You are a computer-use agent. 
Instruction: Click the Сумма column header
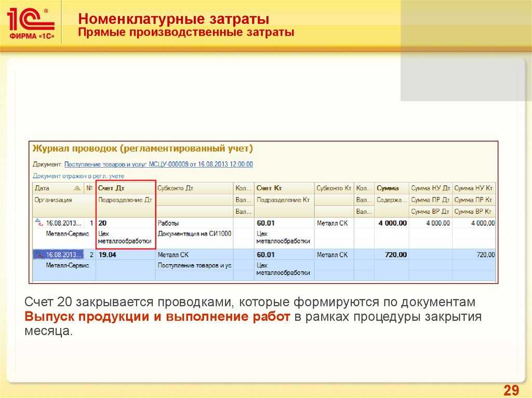click(x=392, y=188)
